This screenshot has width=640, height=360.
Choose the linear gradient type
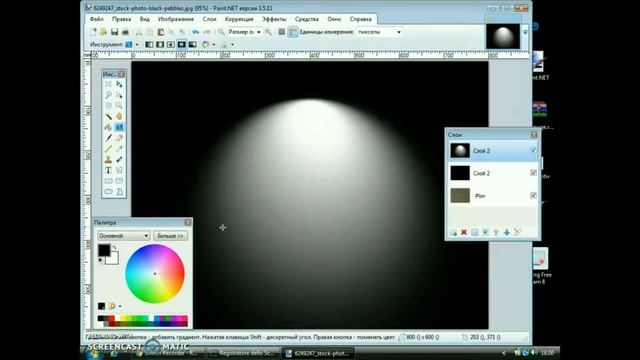pos(149,44)
